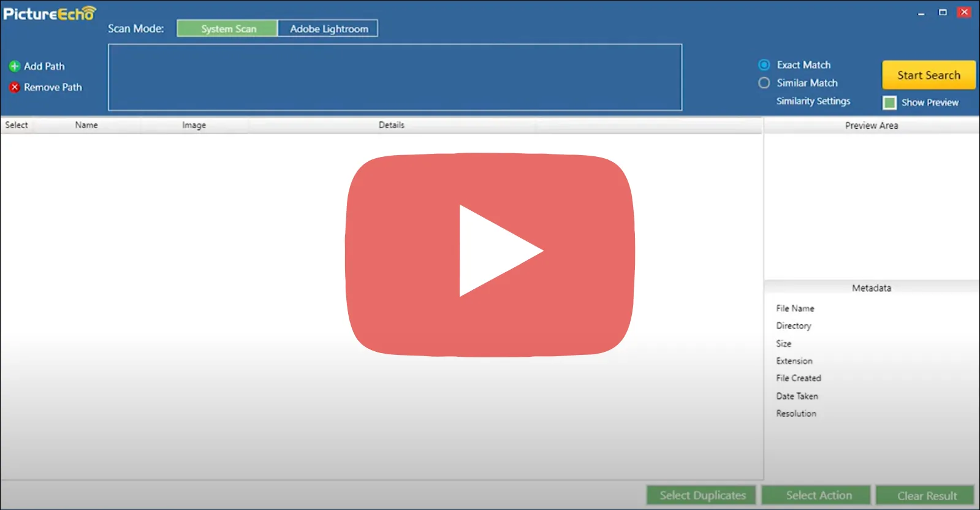Click the Extension metadata label
980x510 pixels.
click(x=794, y=361)
